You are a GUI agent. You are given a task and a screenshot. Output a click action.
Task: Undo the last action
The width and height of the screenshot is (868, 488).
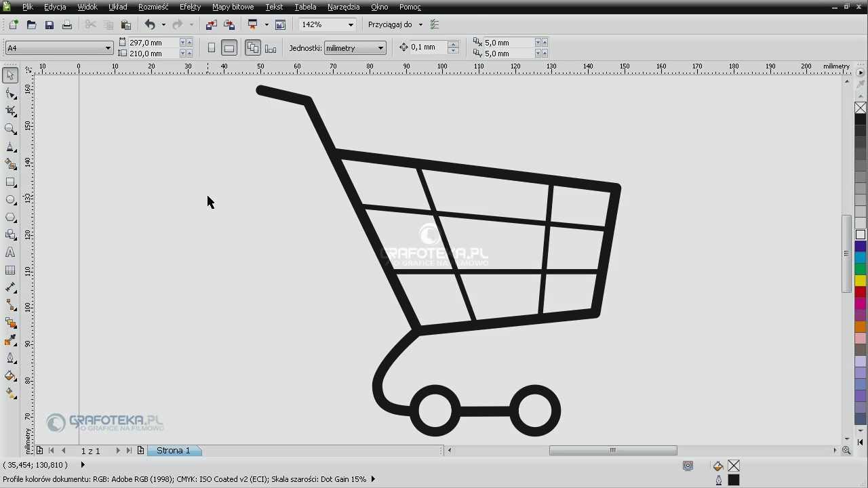click(x=150, y=25)
